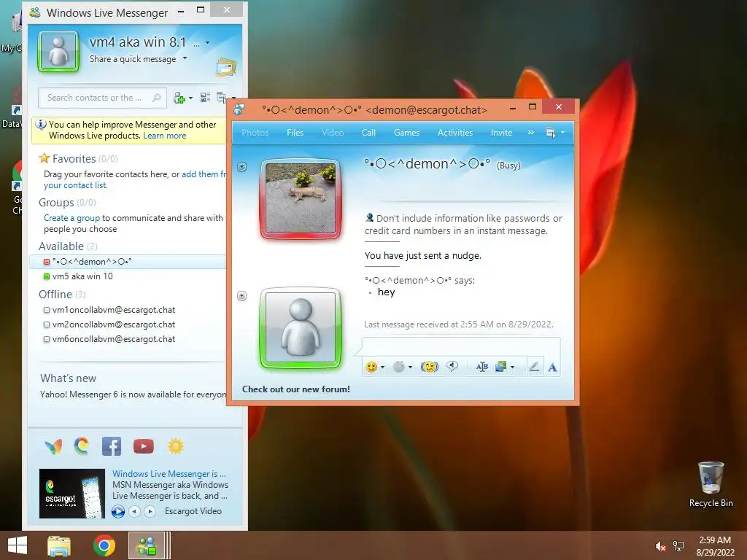Click the Learn more link
This screenshot has width=747, height=560.
(164, 136)
